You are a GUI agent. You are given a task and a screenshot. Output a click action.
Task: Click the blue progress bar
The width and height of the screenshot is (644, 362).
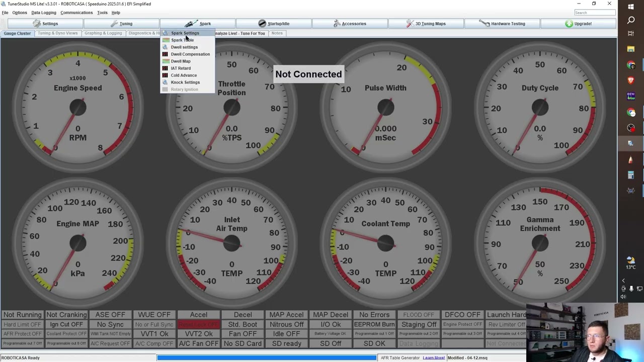266,358
